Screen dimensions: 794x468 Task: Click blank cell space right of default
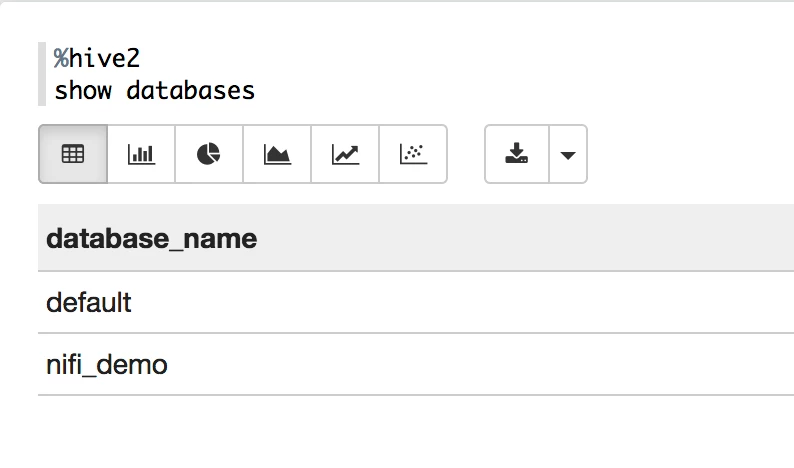463,302
